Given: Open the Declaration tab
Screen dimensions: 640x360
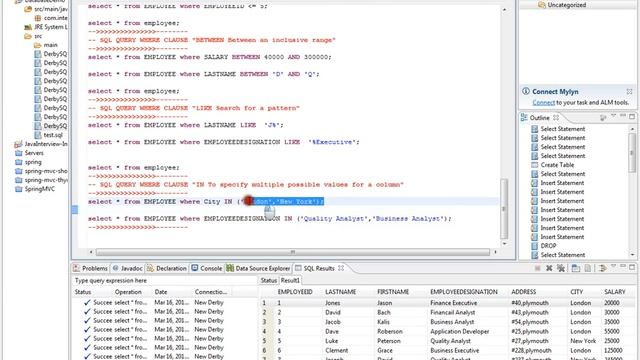Looking at the screenshot, I should [167, 268].
